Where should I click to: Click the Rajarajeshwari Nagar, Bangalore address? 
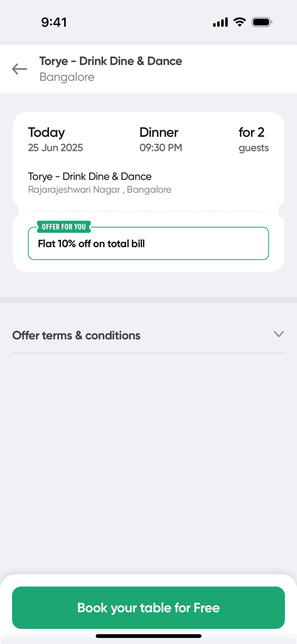pyautogui.click(x=100, y=190)
